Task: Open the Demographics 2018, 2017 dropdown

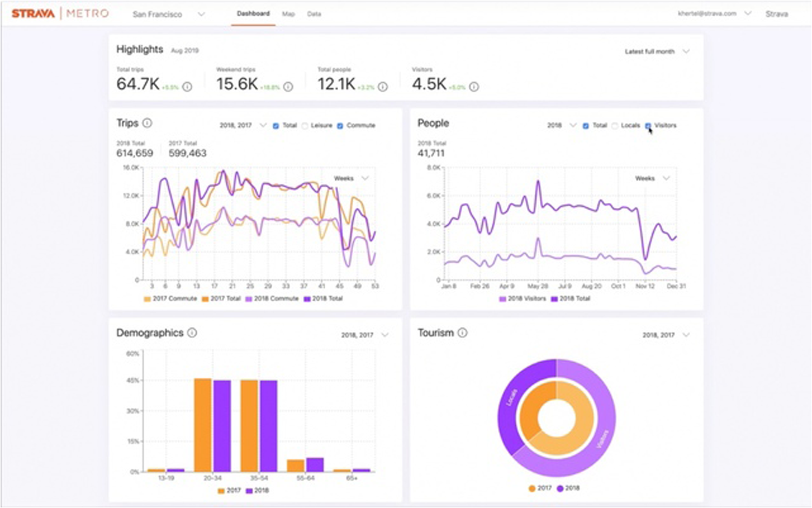Action: (x=365, y=335)
